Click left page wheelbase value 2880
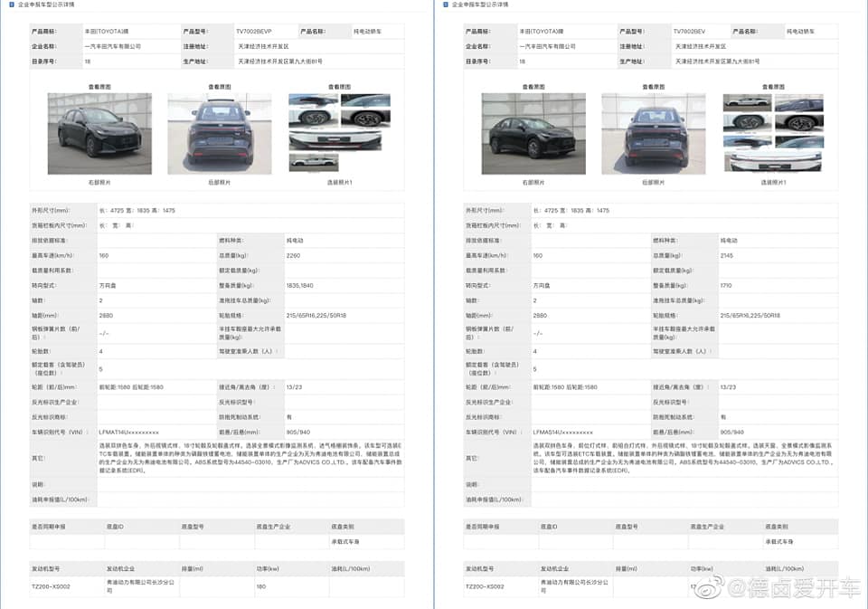Image resolution: width=868 pixels, height=609 pixels. tap(107, 315)
